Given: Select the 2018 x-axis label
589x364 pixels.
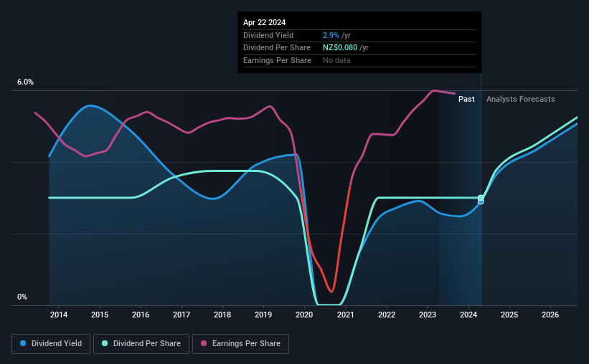Looking at the screenshot, I should click(222, 315).
